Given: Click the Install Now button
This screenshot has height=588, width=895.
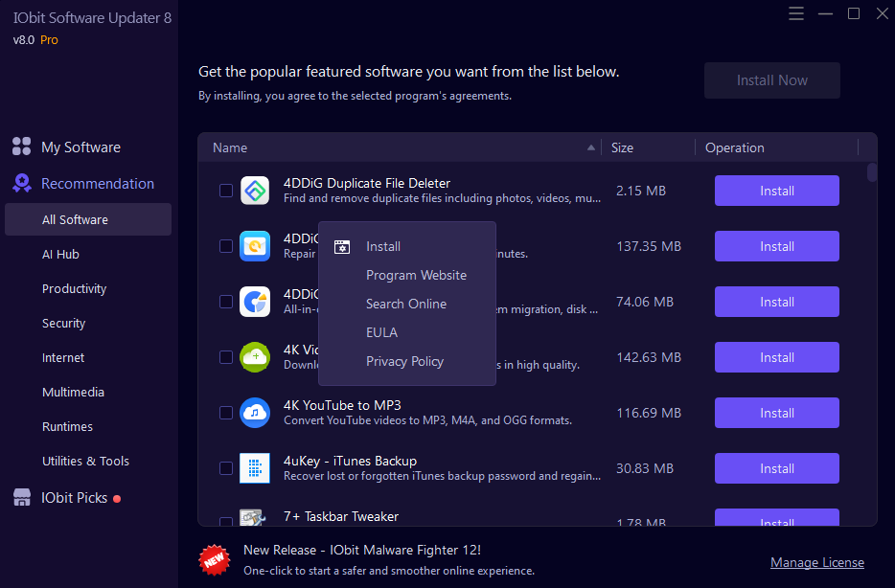Looking at the screenshot, I should pos(771,80).
